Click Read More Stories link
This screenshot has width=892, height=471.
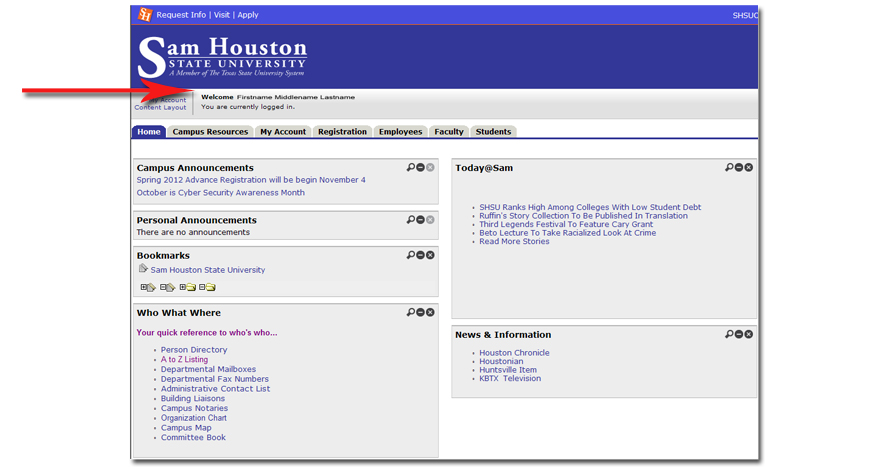[x=514, y=242]
